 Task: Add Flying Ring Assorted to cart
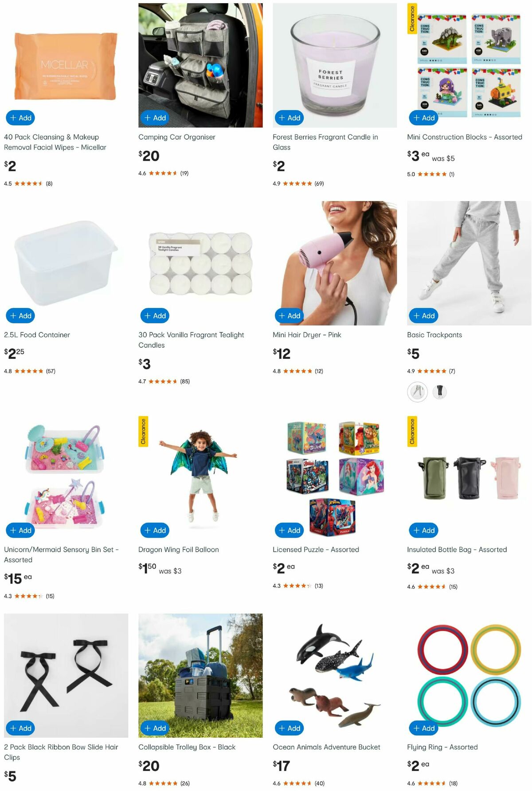[423, 728]
